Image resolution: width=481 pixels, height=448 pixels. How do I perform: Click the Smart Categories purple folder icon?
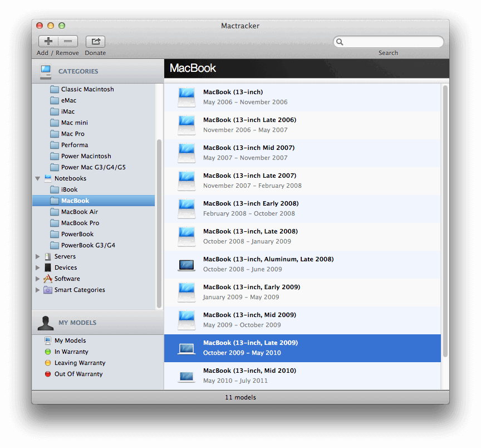(48, 290)
